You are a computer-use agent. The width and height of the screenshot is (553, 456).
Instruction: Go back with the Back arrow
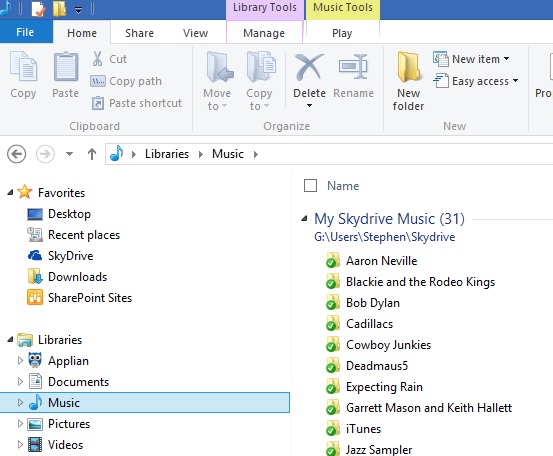click(x=16, y=154)
